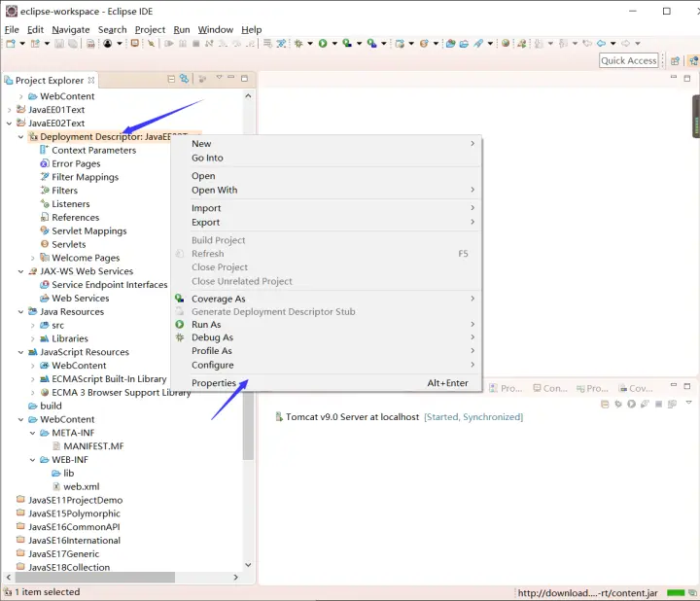
Task: Expand the Welcome Pages node
Action: [32, 258]
